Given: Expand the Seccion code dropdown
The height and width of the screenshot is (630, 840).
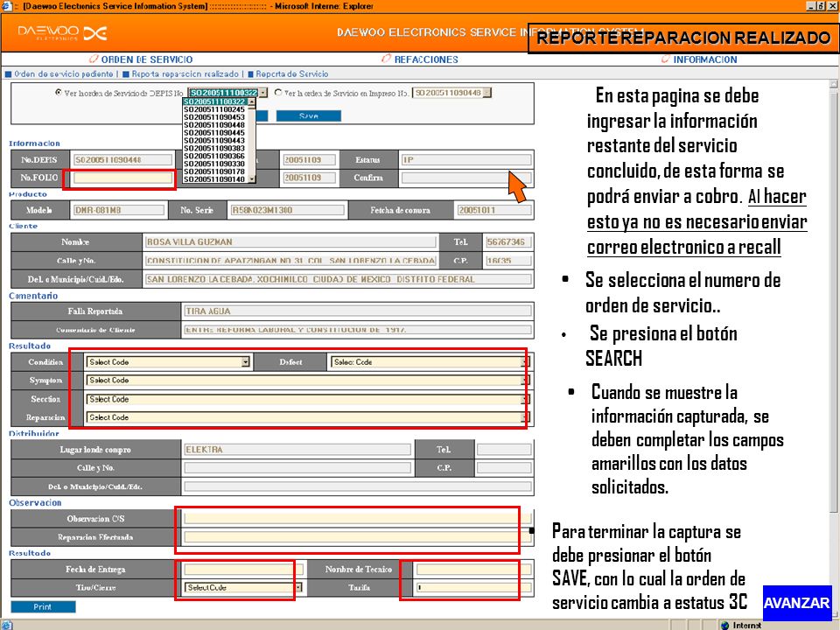Looking at the screenshot, I should point(526,399).
